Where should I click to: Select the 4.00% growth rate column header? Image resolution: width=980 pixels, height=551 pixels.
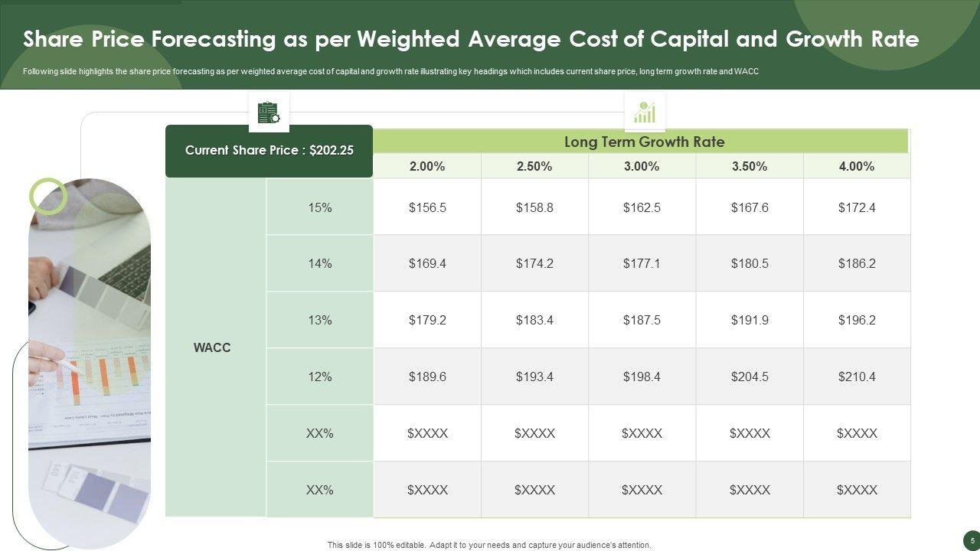857,166
